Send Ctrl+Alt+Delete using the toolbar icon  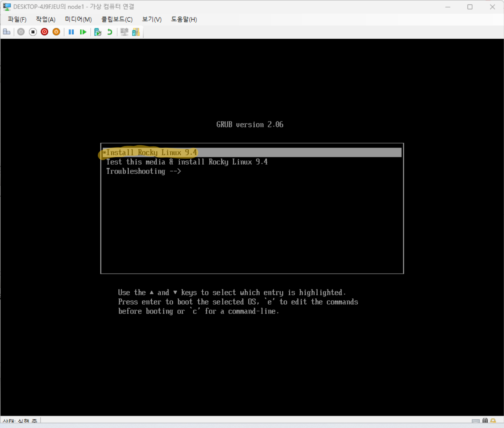click(7, 32)
